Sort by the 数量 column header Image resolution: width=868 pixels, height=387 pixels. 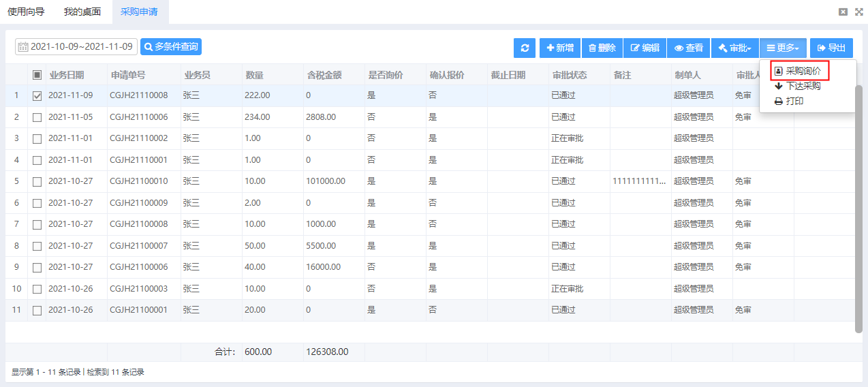273,75
